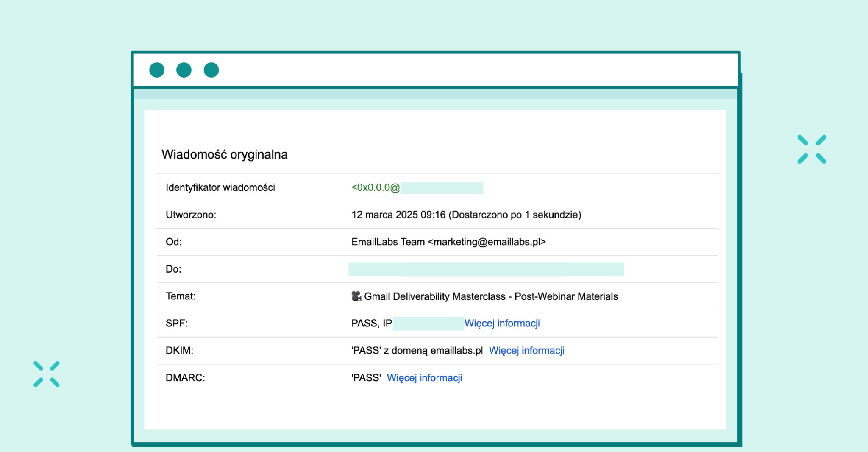
Task: Click the middle teal circle in title bar
Action: click(x=184, y=70)
